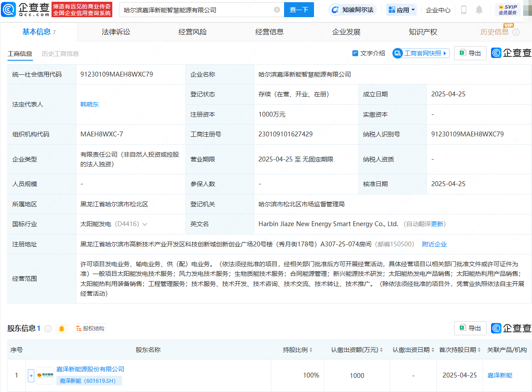Open the 应用 dropdown menu
This screenshot has width=532, height=392.
(x=402, y=10)
